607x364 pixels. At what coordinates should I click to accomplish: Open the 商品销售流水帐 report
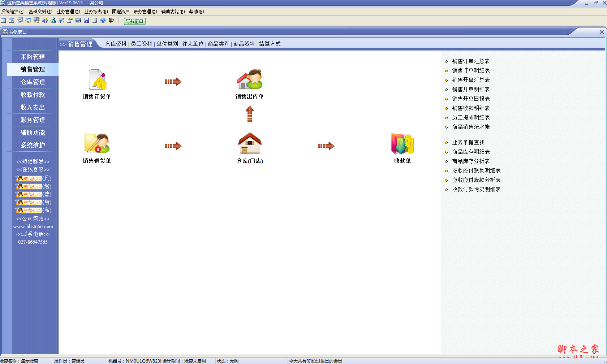[x=471, y=127]
